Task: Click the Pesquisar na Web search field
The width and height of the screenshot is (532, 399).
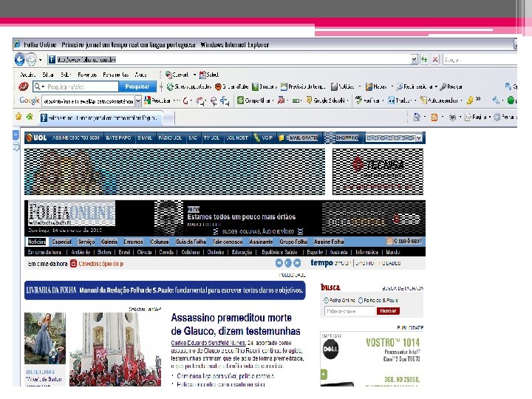Action: (x=82, y=87)
